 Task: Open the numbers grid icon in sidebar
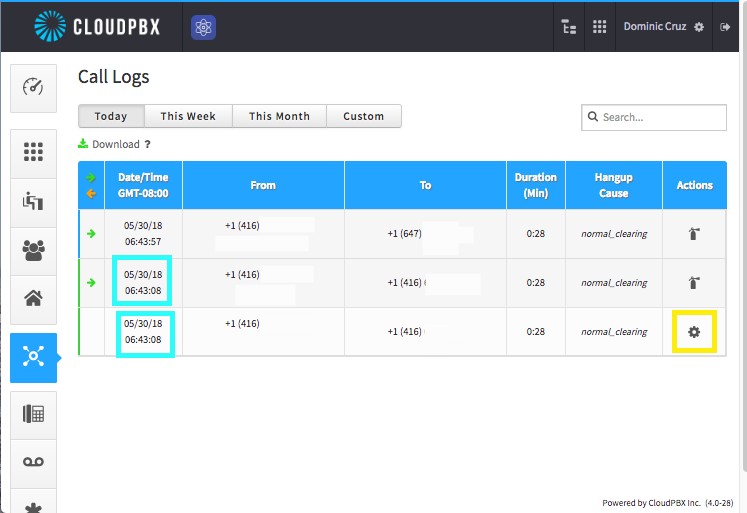[x=33, y=152]
